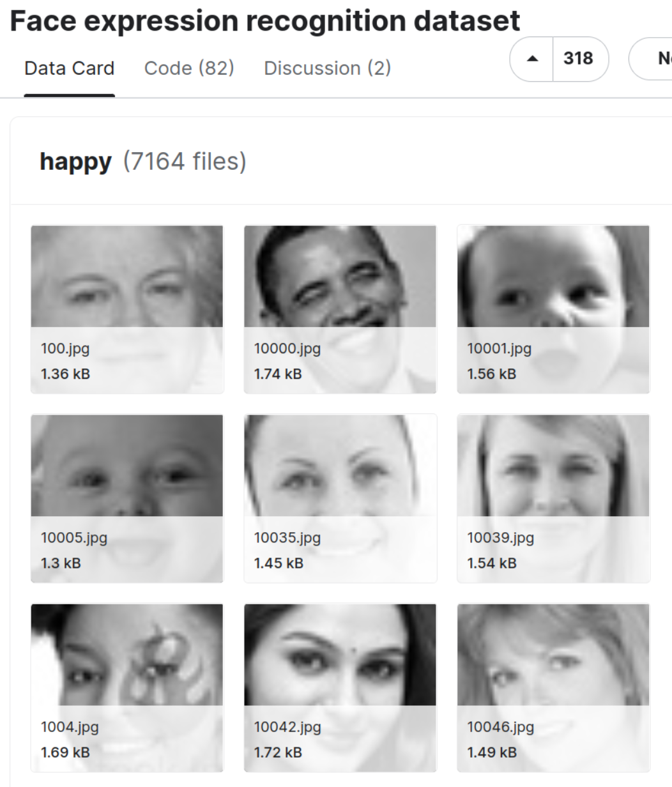The image size is (672, 787).
Task: Click the 318 vote count
Action: tap(577, 59)
